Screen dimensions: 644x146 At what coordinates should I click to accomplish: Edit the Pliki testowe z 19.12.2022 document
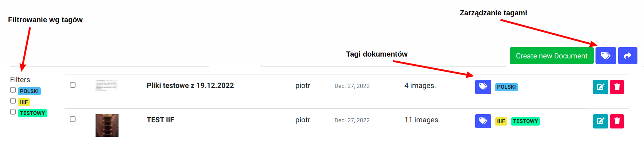tap(600, 87)
